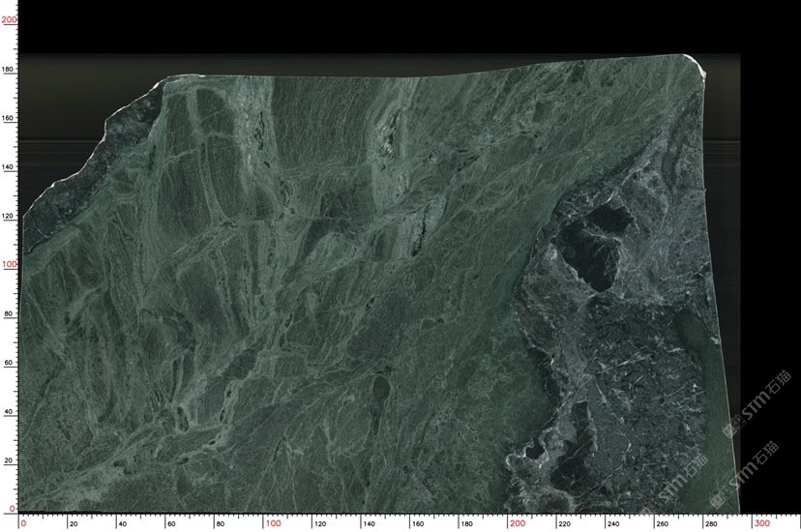Click the 160 mark on horizontal ruler

tap(417, 524)
